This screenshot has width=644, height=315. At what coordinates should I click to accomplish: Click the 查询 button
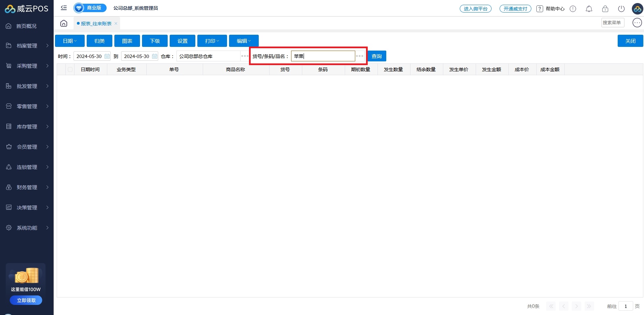point(376,56)
